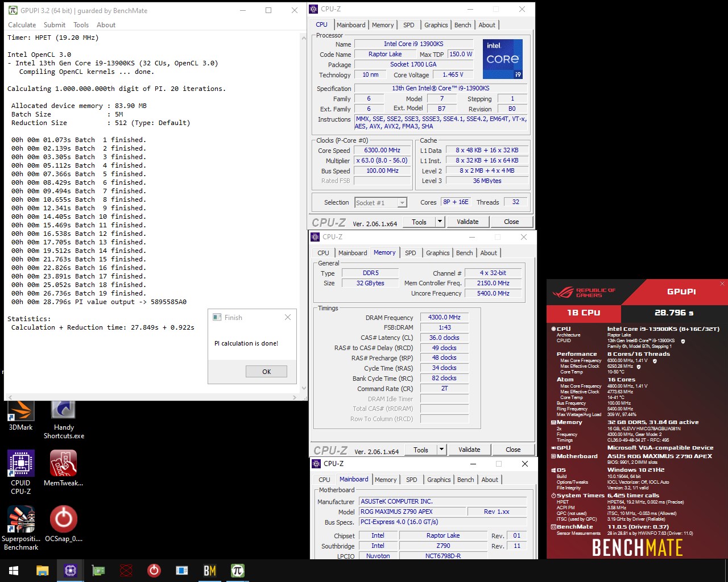The height and width of the screenshot is (582, 728).
Task: Close the BenchMate result panel
Action: (x=722, y=284)
